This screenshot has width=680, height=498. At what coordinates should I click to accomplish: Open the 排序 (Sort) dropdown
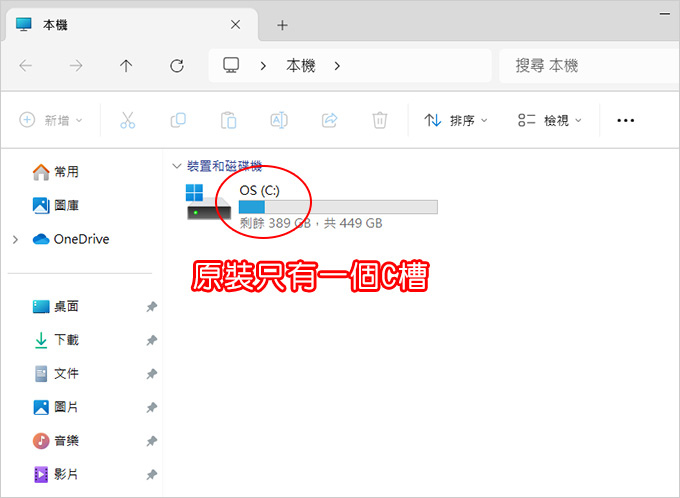tap(456, 120)
